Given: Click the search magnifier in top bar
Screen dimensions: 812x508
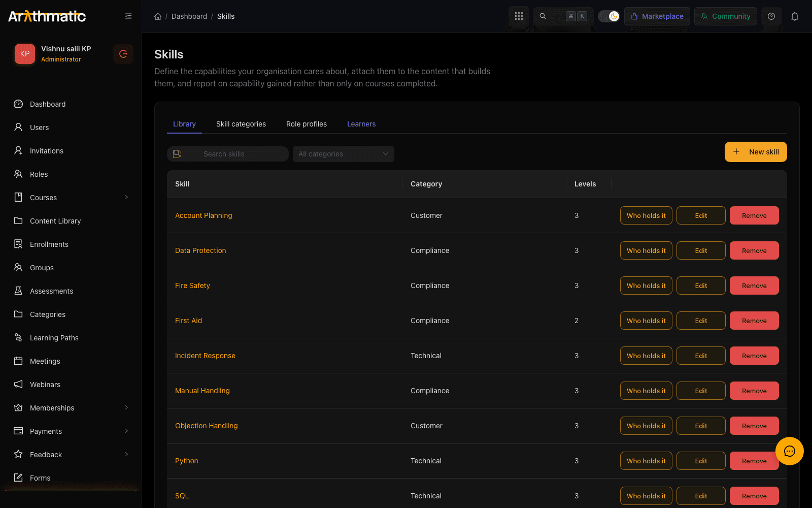Looking at the screenshot, I should 543,16.
